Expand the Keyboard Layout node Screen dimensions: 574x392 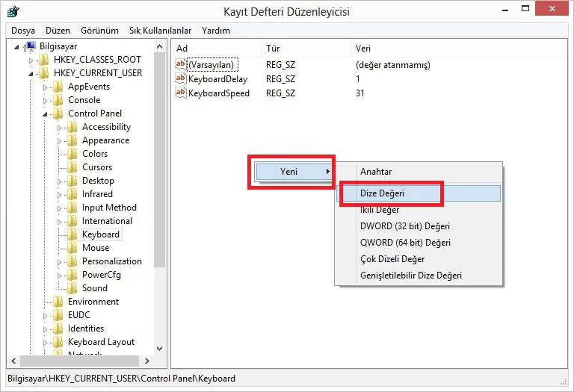(45, 343)
